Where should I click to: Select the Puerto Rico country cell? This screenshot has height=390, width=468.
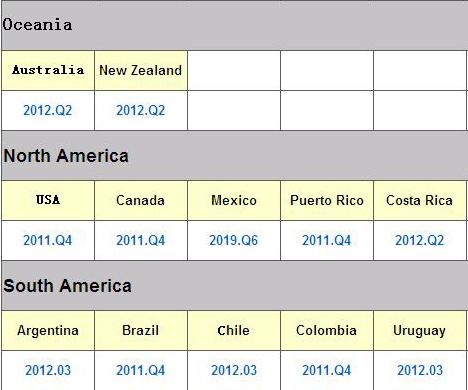click(x=327, y=200)
